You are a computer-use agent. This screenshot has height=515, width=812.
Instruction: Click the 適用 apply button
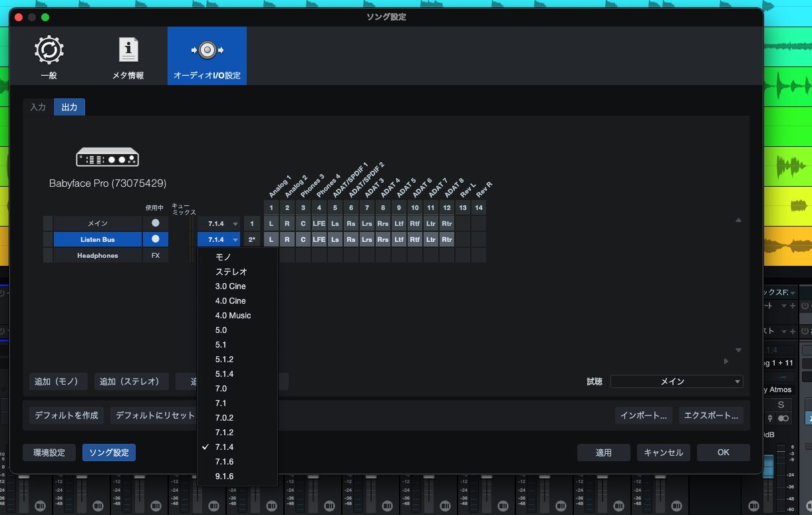[603, 453]
